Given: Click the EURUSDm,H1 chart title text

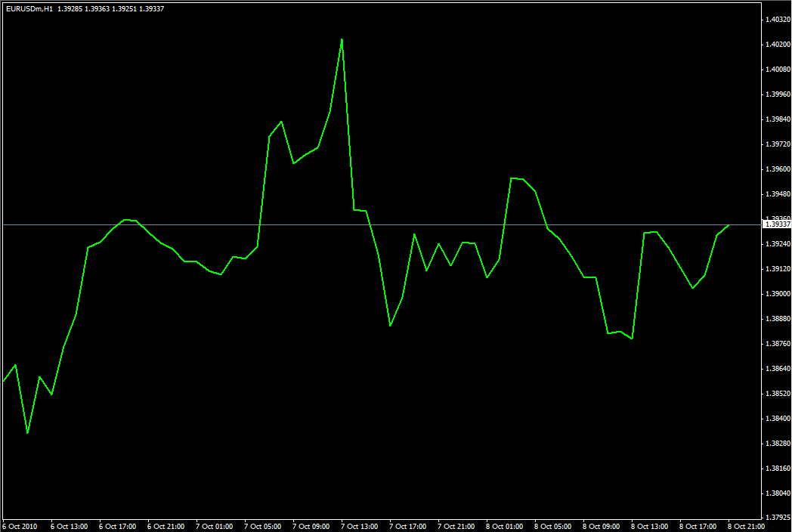Looking at the screenshot, I should click(x=29, y=8).
